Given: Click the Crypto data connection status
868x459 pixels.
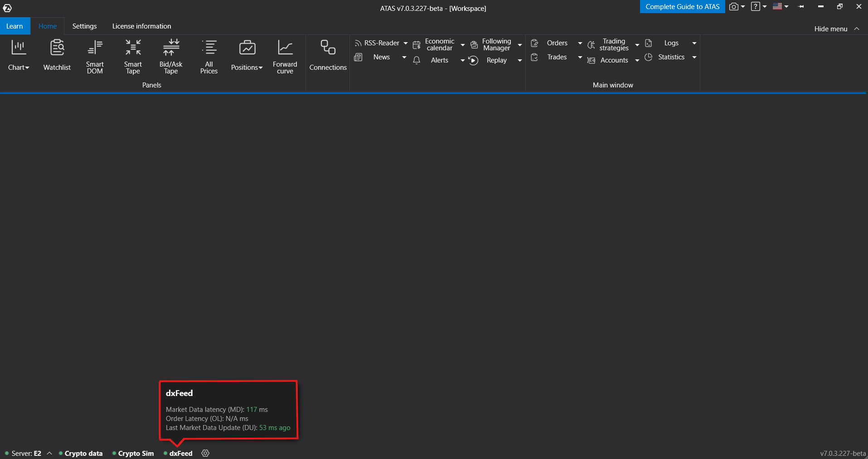Looking at the screenshot, I should pyautogui.click(x=81, y=453).
